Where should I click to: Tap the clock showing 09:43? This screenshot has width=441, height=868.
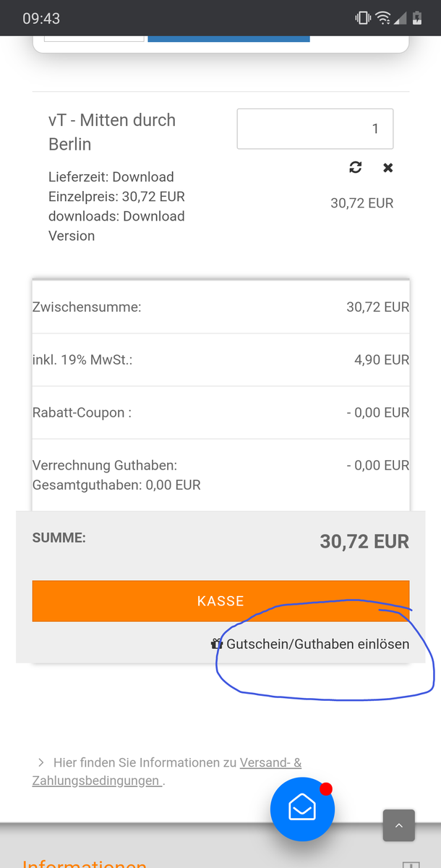pos(41,18)
